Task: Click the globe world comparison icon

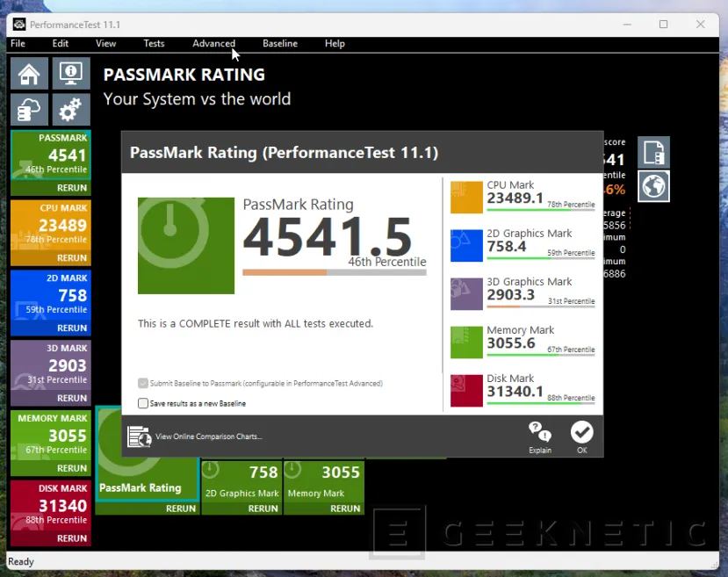Action: (x=653, y=186)
